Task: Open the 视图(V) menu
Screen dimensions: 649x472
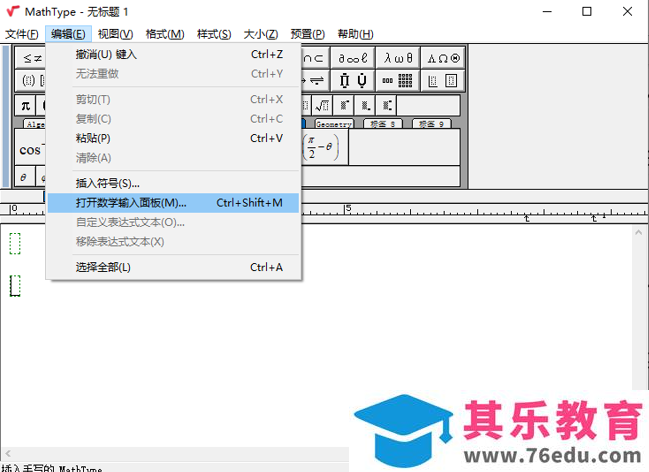Action: tap(115, 34)
